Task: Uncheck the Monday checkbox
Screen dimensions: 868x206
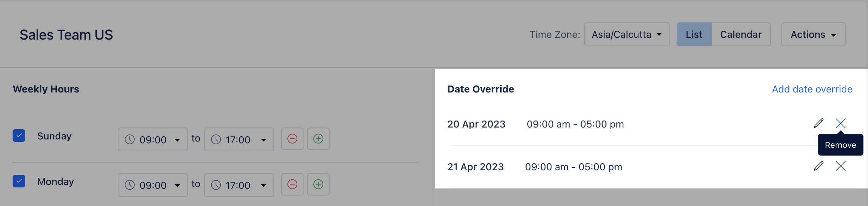Action: [x=19, y=181]
